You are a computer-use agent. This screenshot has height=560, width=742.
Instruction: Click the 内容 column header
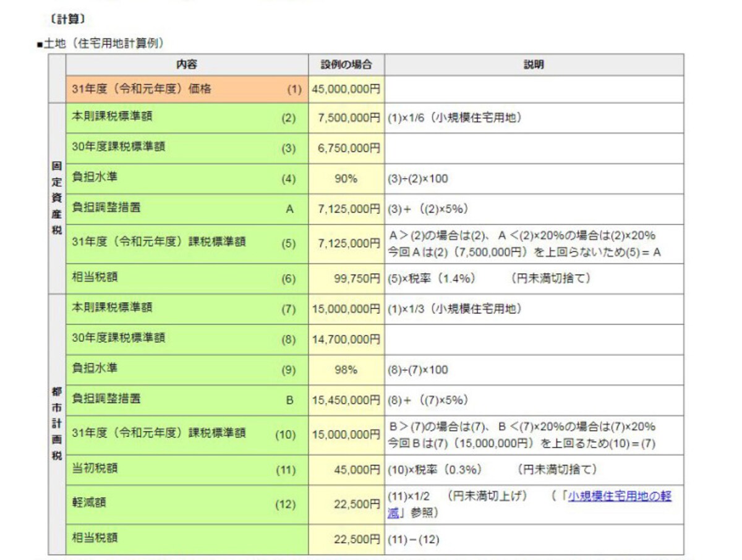[187, 64]
